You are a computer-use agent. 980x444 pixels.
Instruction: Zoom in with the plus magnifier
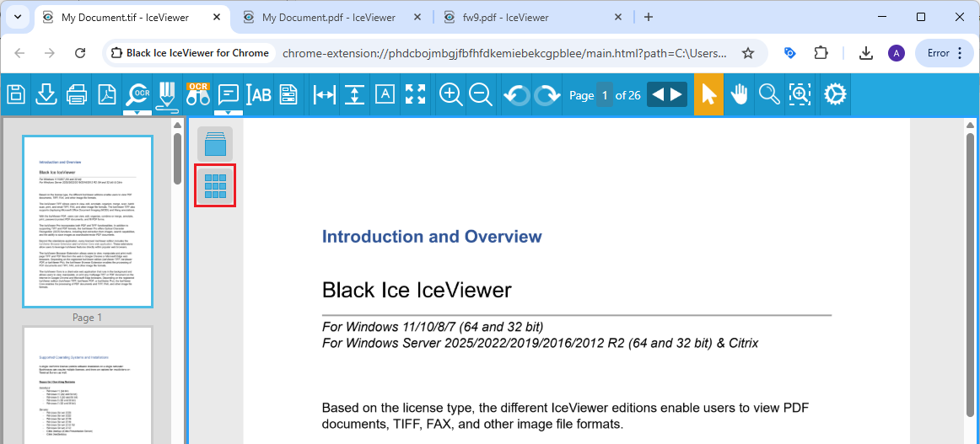coord(450,95)
